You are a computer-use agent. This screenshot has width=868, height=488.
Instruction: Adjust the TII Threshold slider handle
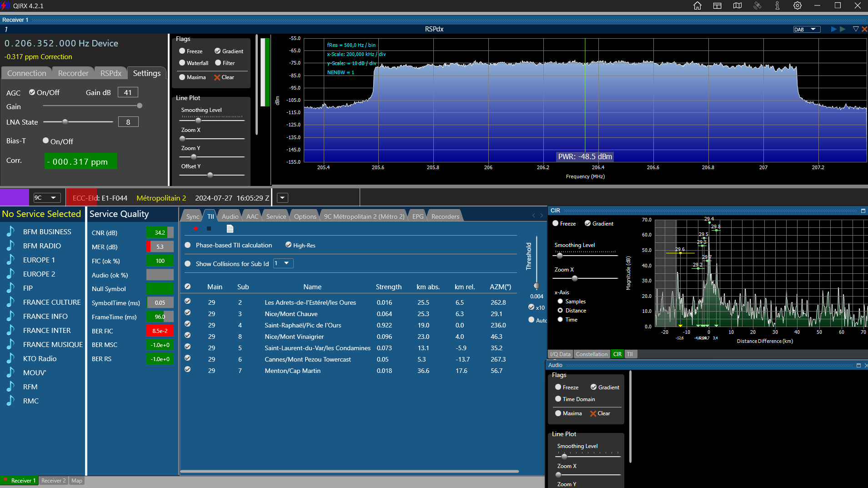(537, 286)
